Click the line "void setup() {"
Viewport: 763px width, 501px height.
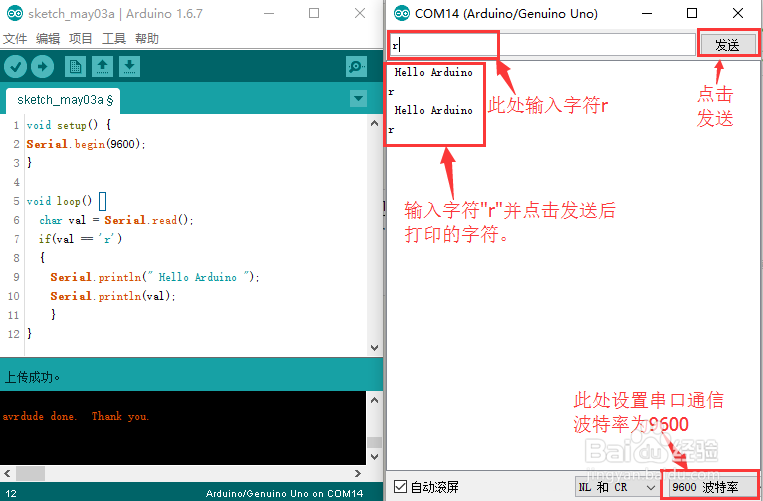69,125
